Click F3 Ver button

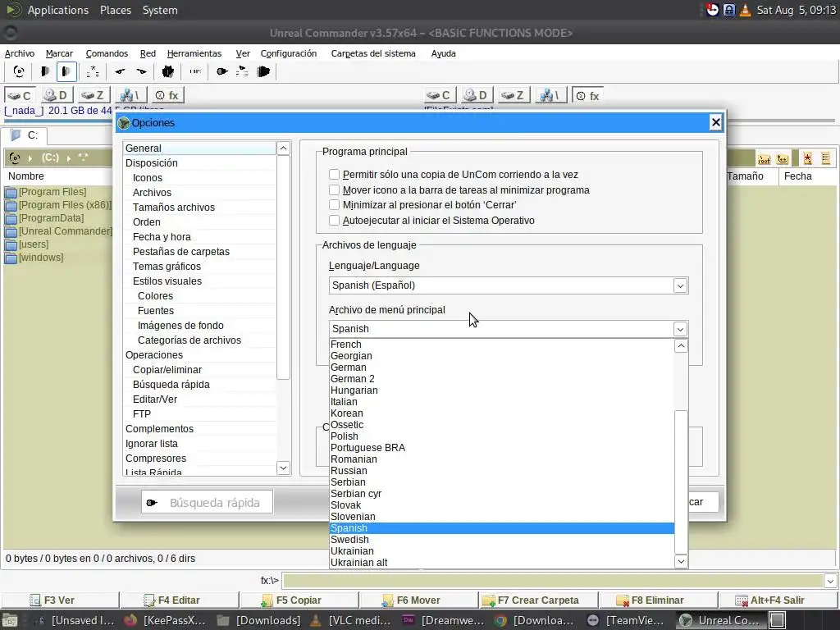(60, 600)
